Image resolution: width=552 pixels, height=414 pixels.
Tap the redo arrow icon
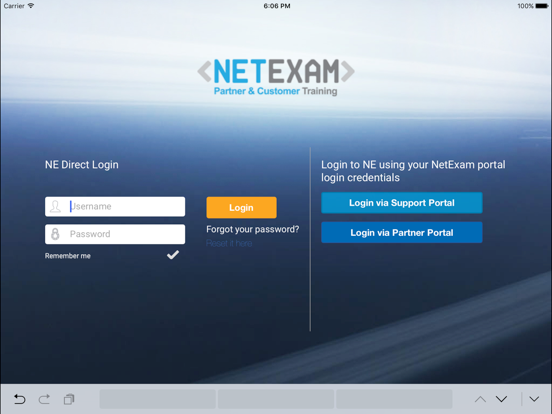[x=44, y=399]
